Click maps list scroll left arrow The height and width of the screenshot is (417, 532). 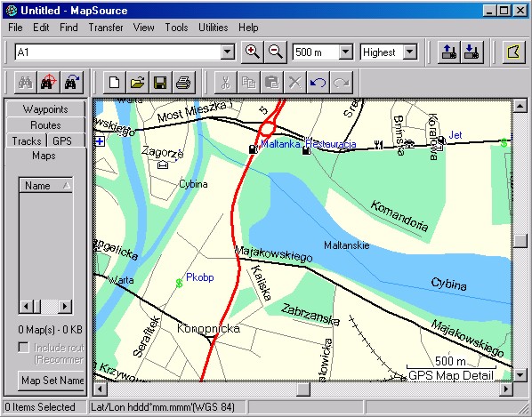click(26, 307)
